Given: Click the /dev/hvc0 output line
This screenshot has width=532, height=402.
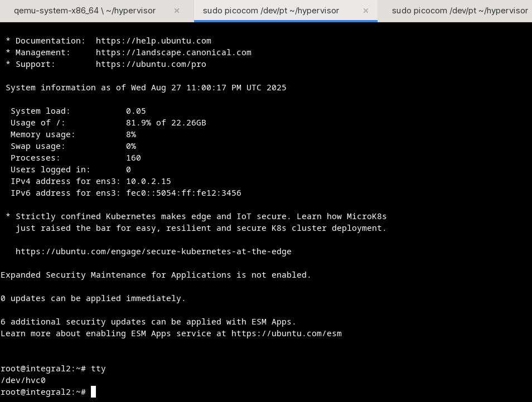Looking at the screenshot, I should pos(23,380).
